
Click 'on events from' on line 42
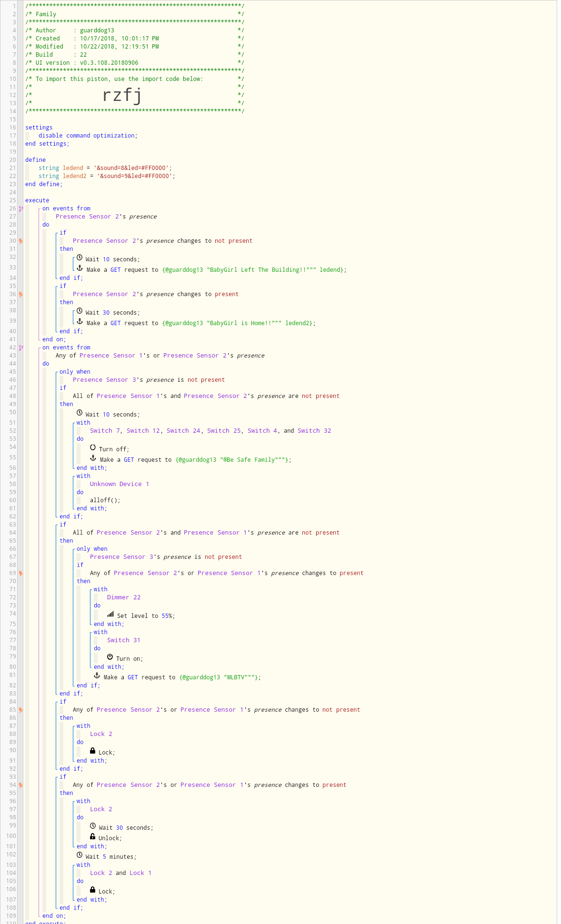[66, 348]
